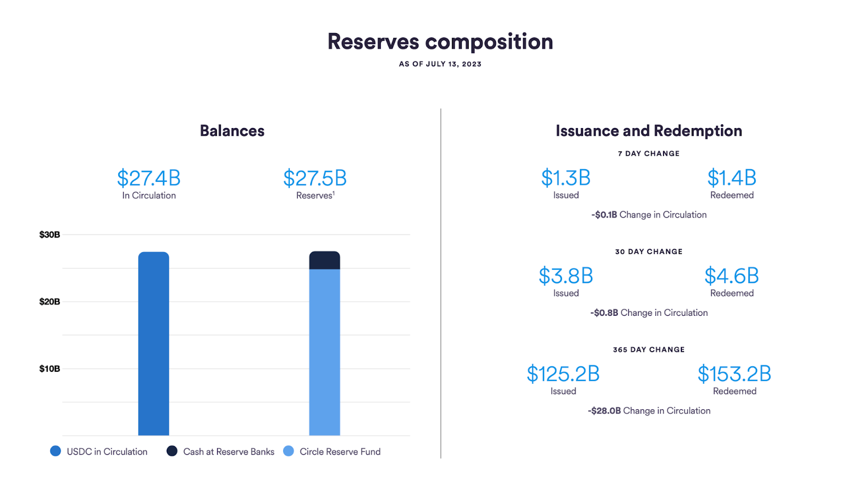
Task: Click the dark blue USDC circulation bar
Action: [x=154, y=344]
